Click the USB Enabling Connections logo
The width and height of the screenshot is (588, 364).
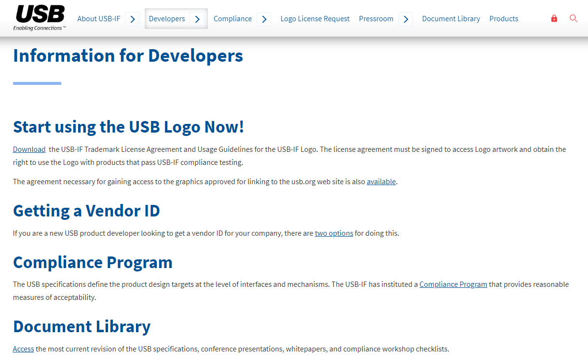tap(40, 18)
